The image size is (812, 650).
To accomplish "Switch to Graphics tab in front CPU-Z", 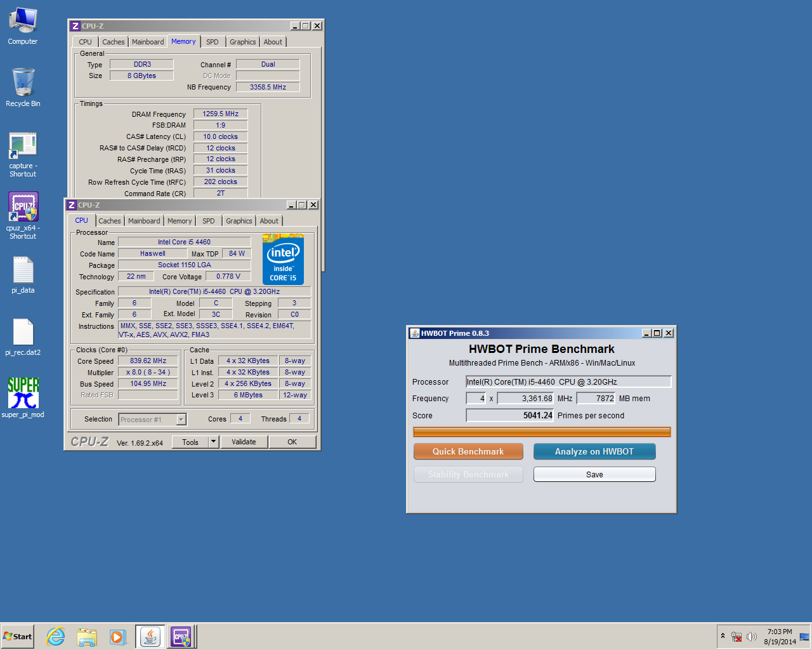I will [239, 221].
